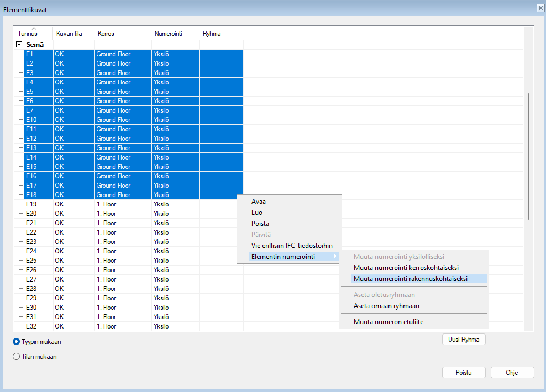Click the Poistu button
The height and width of the screenshot is (392, 546).
coord(464,373)
